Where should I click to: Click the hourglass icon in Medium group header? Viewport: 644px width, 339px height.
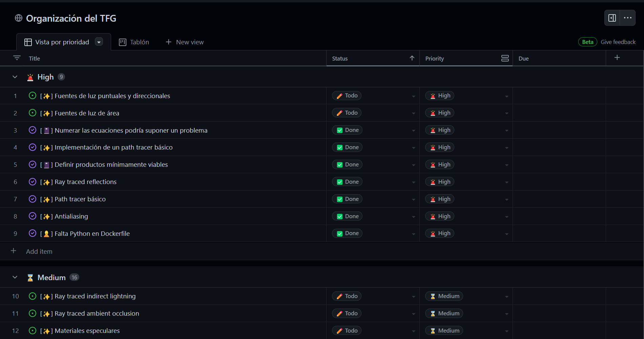click(30, 278)
